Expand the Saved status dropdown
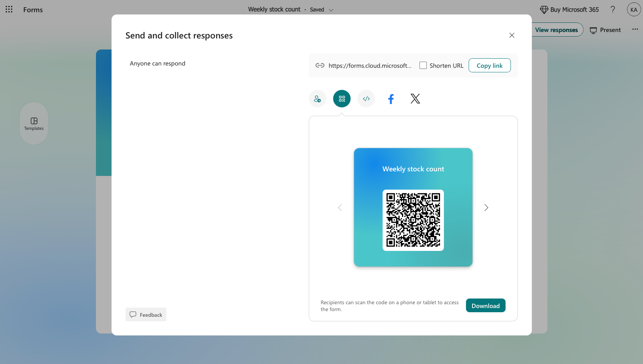643x364 pixels. [x=331, y=10]
